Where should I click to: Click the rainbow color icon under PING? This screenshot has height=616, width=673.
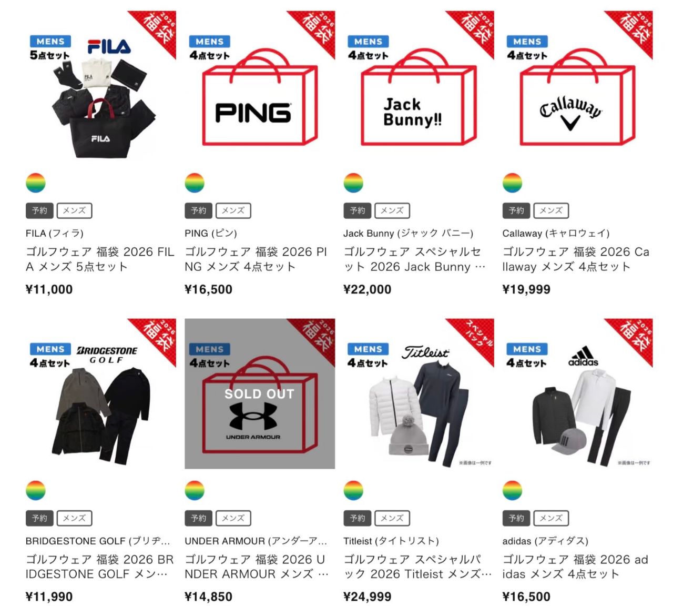click(x=195, y=183)
